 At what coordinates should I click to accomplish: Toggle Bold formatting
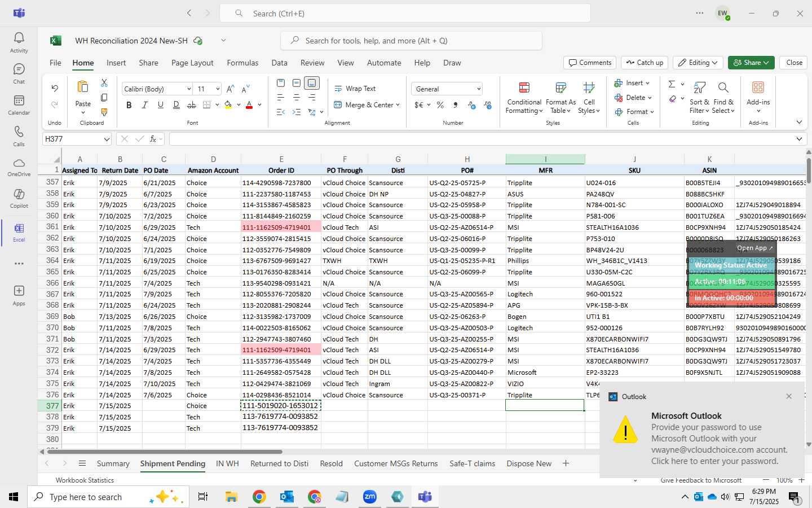tap(129, 105)
